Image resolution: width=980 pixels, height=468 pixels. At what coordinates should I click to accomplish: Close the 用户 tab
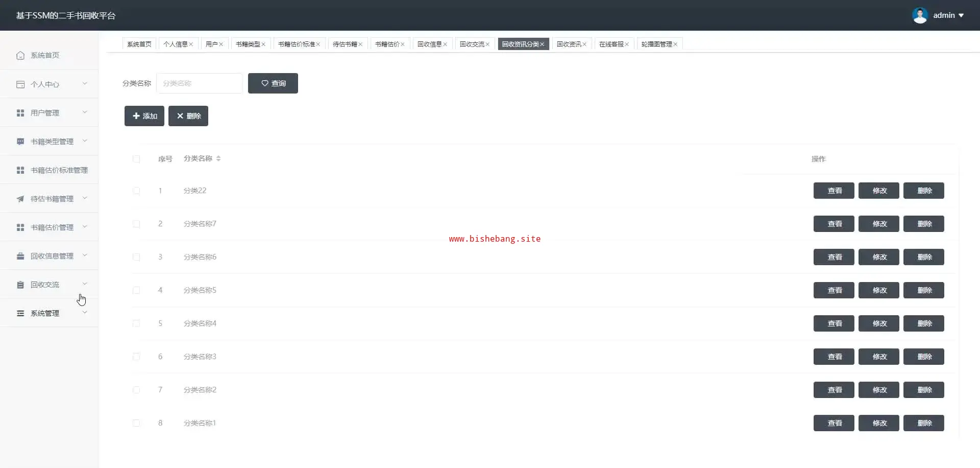click(221, 44)
